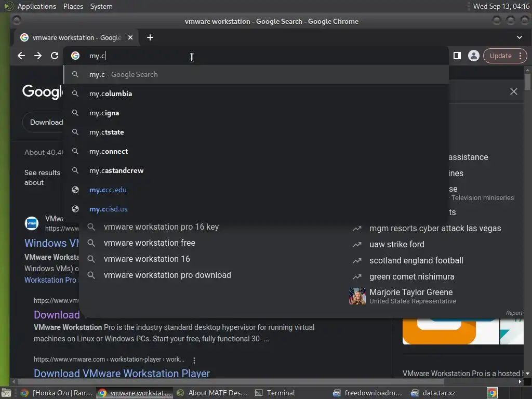Click the Google icon in the address bar

point(75,56)
